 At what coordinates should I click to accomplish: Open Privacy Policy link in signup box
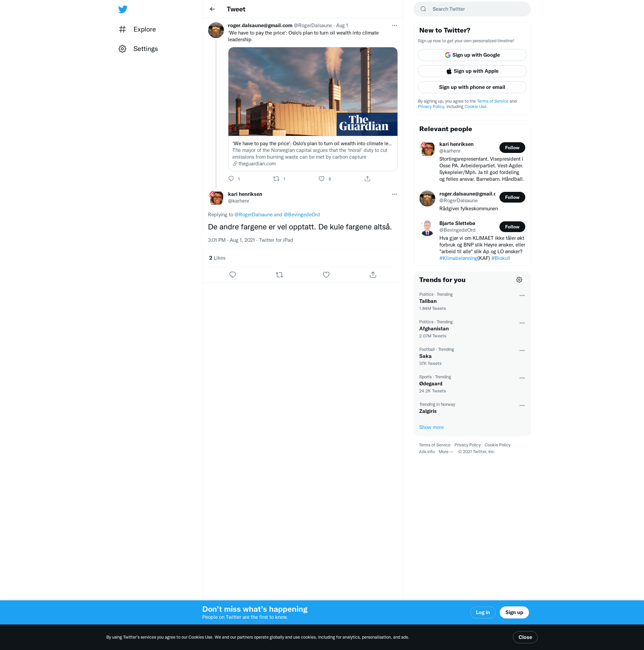point(431,107)
